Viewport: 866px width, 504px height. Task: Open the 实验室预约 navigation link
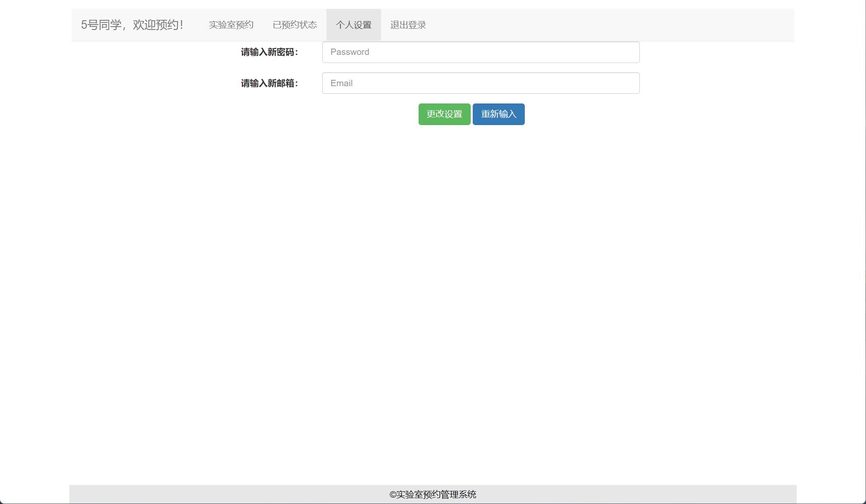(230, 25)
